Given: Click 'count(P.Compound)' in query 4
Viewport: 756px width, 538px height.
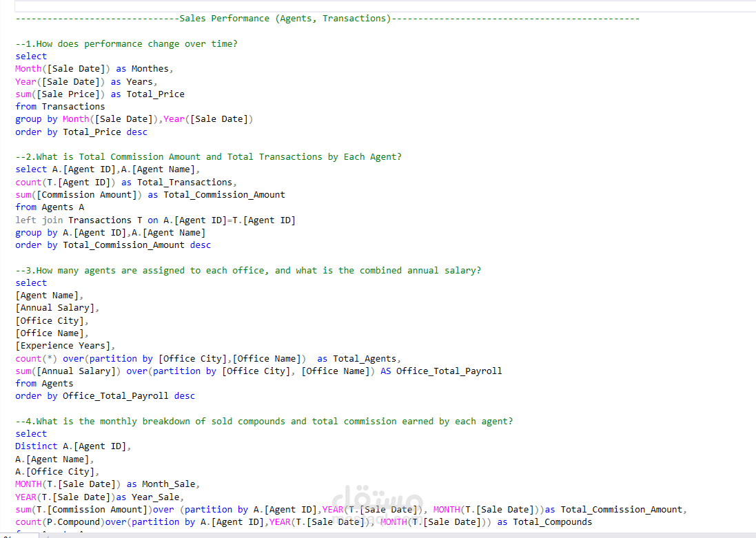Looking at the screenshot, I should coord(60,522).
